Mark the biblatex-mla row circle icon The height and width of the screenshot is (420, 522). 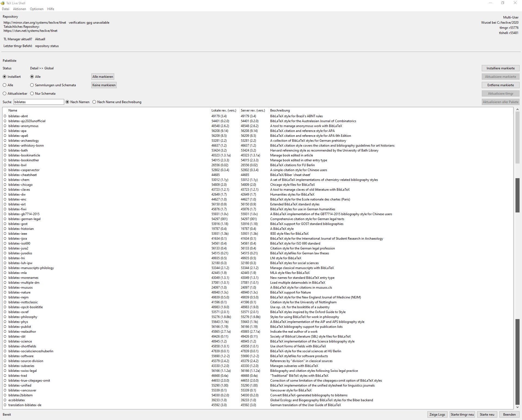point(5,273)
